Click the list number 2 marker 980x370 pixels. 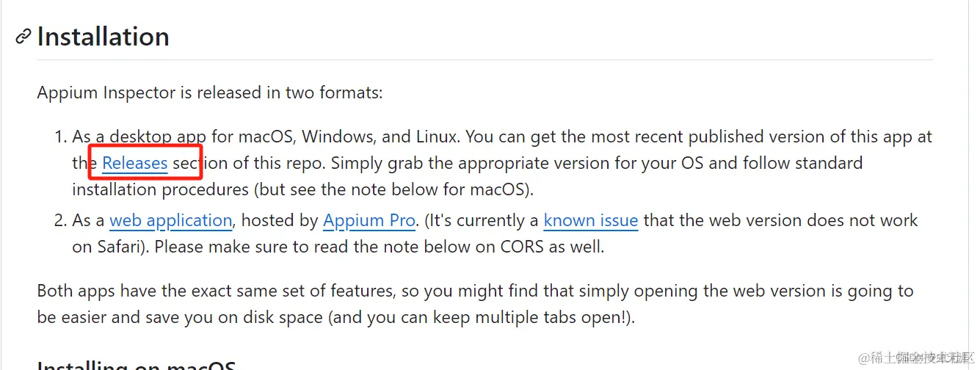[60, 220]
